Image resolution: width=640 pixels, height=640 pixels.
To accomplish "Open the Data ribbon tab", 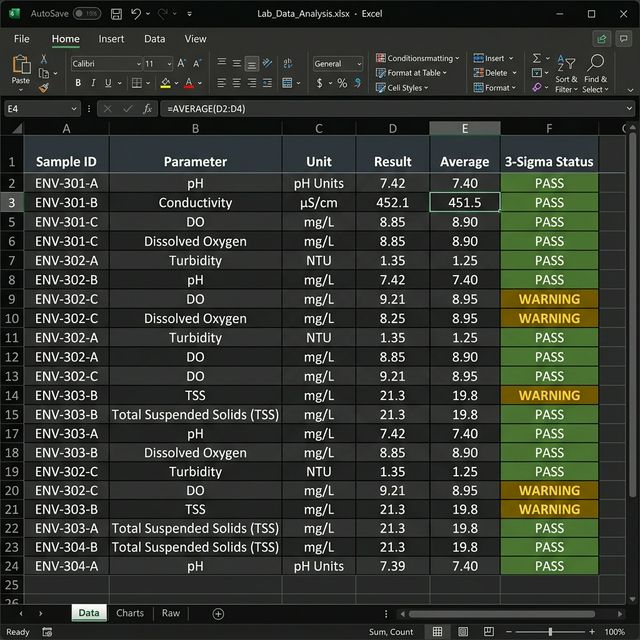I will pos(155,39).
